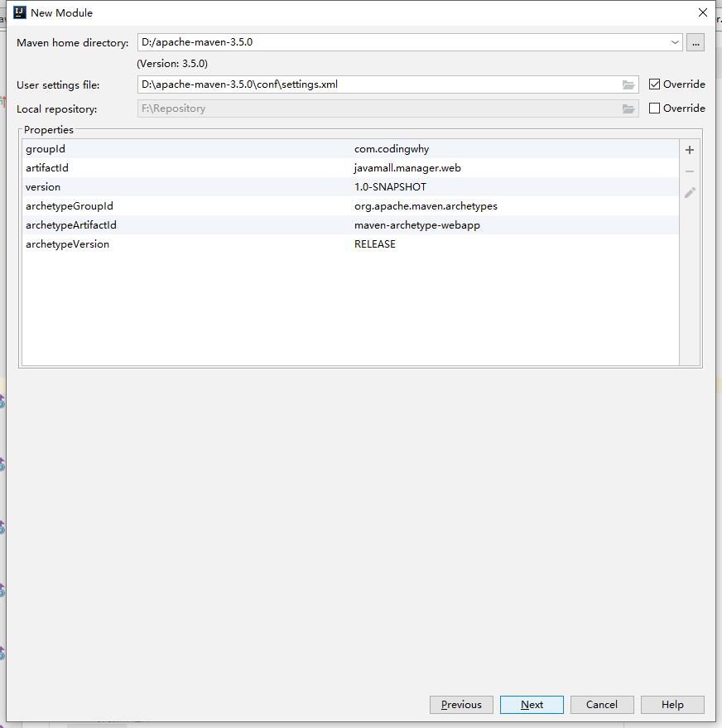Browse folder for local repository
The width and height of the screenshot is (722, 728).
(628, 108)
